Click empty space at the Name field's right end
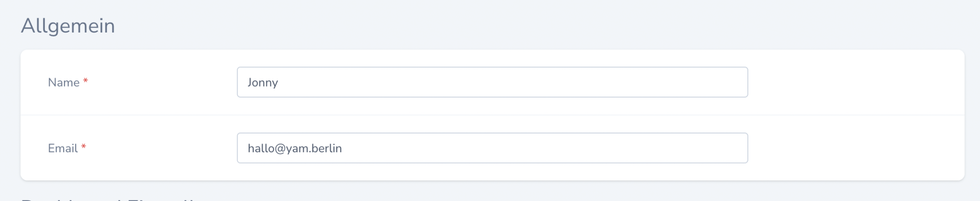 click(718, 82)
